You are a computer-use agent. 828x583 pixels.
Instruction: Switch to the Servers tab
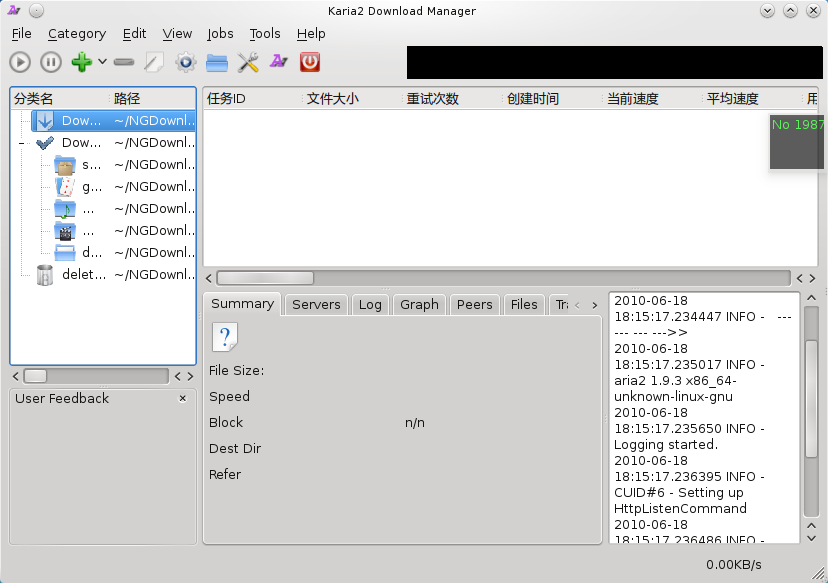(x=316, y=305)
